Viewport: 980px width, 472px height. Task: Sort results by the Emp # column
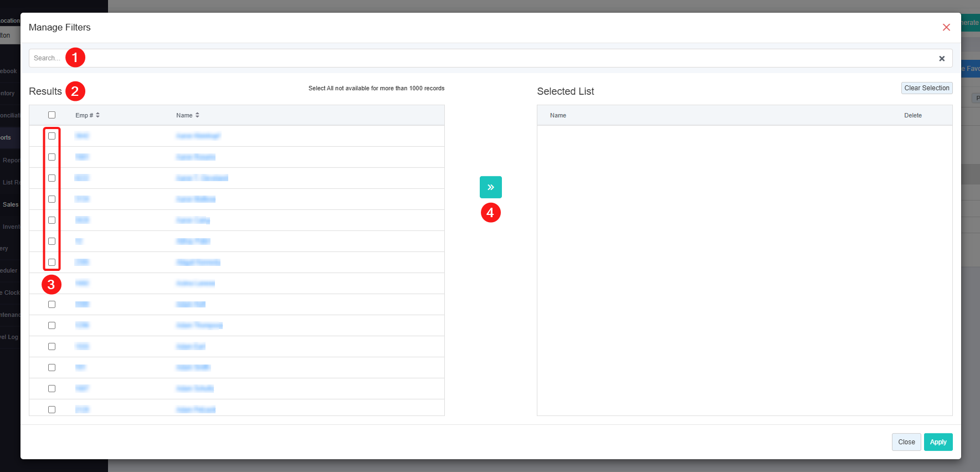(x=88, y=115)
